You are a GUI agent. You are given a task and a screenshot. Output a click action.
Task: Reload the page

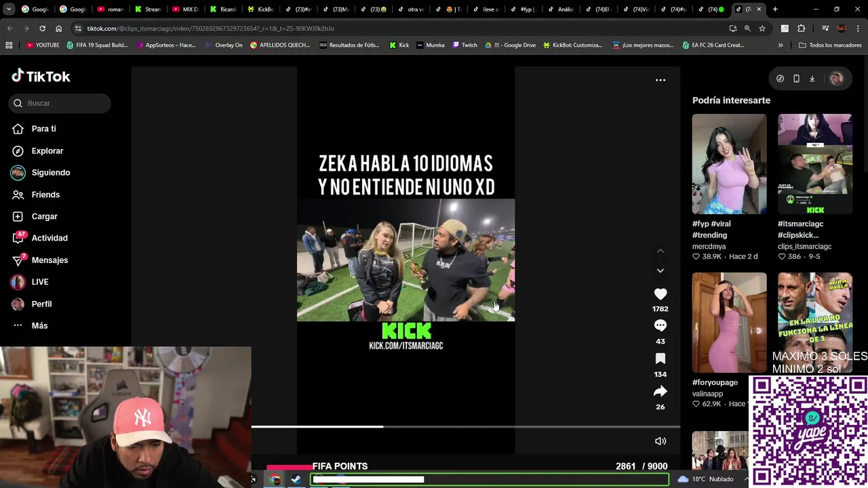(x=42, y=28)
